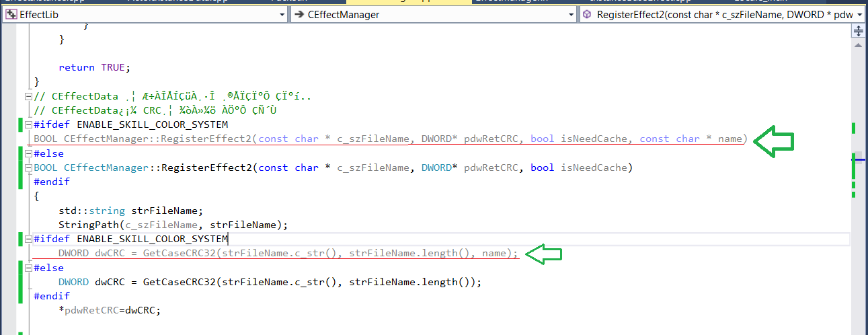
Task: Click the 'StringPath(c_szFileName, strFileName);' line
Action: (173, 225)
